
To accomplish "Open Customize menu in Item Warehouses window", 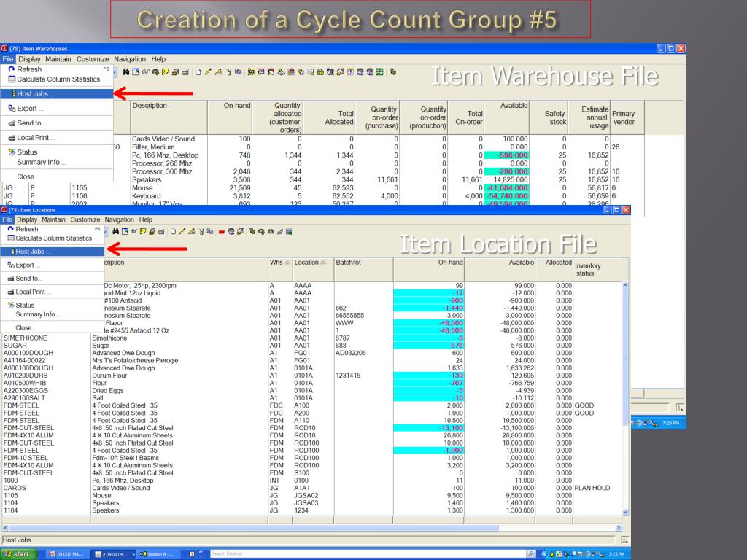I will 93,59.
